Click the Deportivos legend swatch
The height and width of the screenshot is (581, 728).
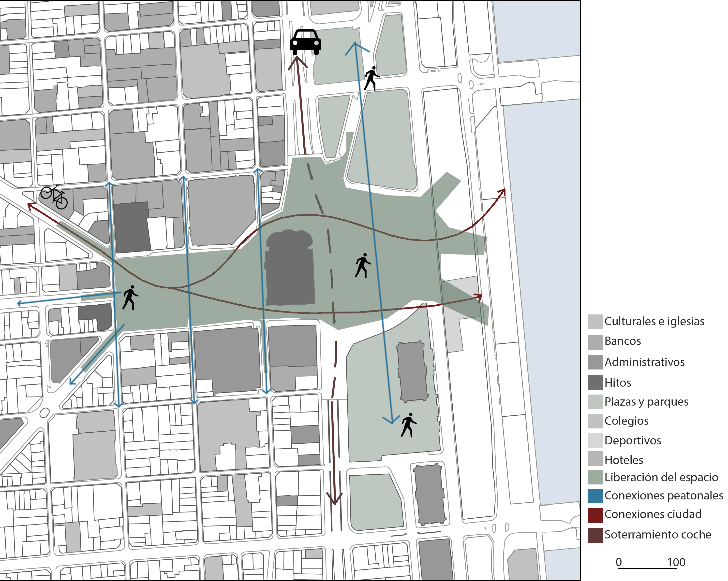pos(595,440)
